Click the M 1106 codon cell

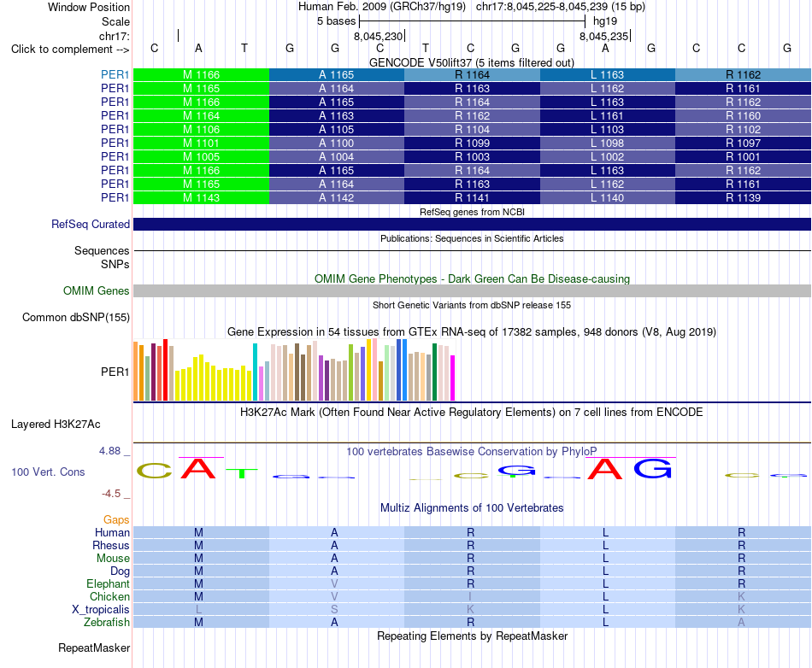point(201,129)
